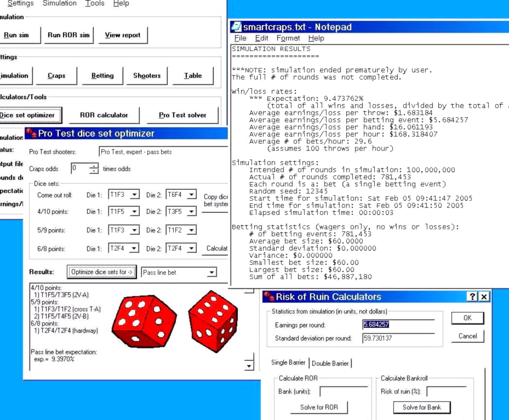This screenshot has width=509, height=420.
Task: Expand 6/8 points Die 1 dropdown
Action: point(134,248)
